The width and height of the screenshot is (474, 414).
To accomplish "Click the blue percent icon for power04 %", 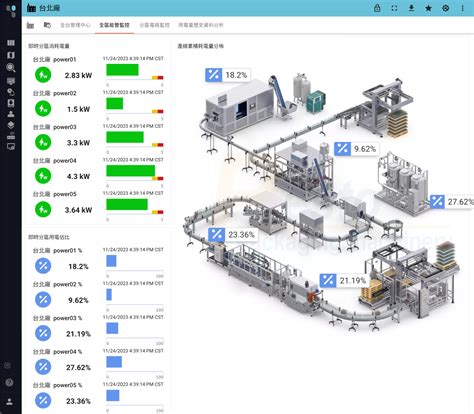I will [43, 367].
